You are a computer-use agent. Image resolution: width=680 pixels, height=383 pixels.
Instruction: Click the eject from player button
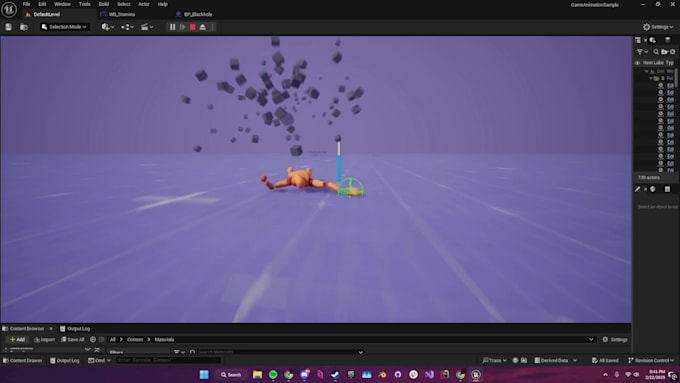coord(203,27)
